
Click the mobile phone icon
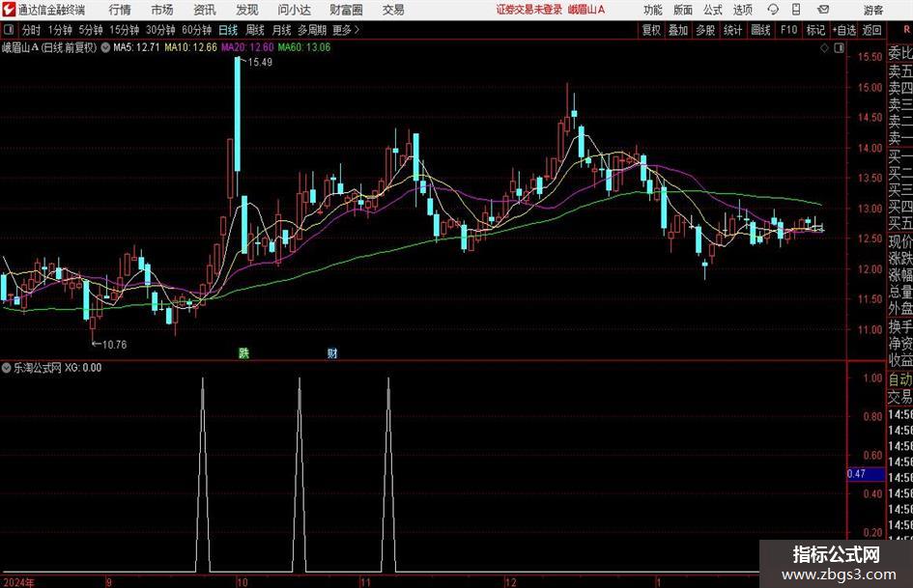click(x=796, y=10)
